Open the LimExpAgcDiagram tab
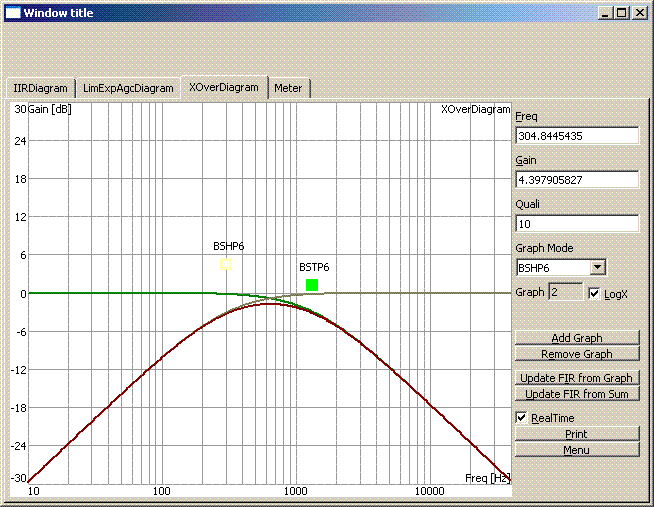Screen dimensions: 654x507 [128, 88]
